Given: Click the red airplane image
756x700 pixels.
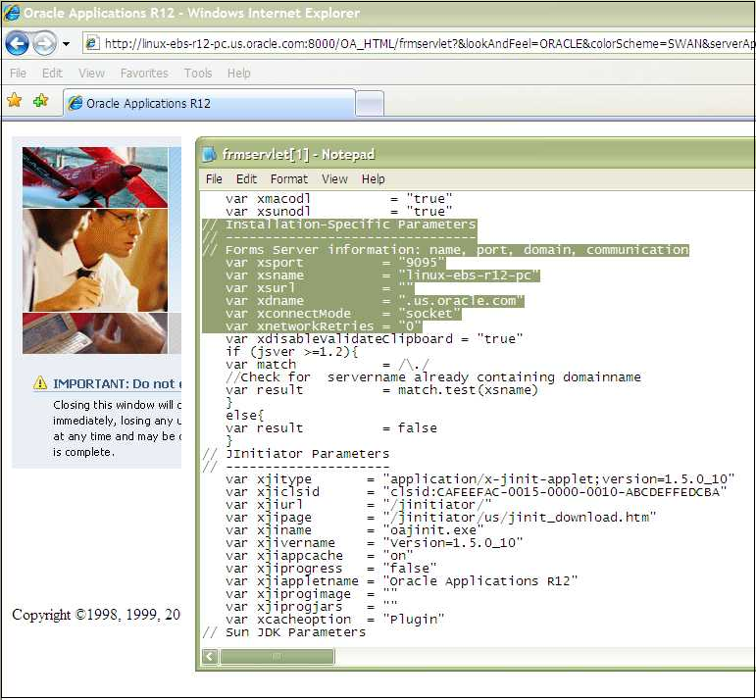Looking at the screenshot, I should tap(95, 176).
